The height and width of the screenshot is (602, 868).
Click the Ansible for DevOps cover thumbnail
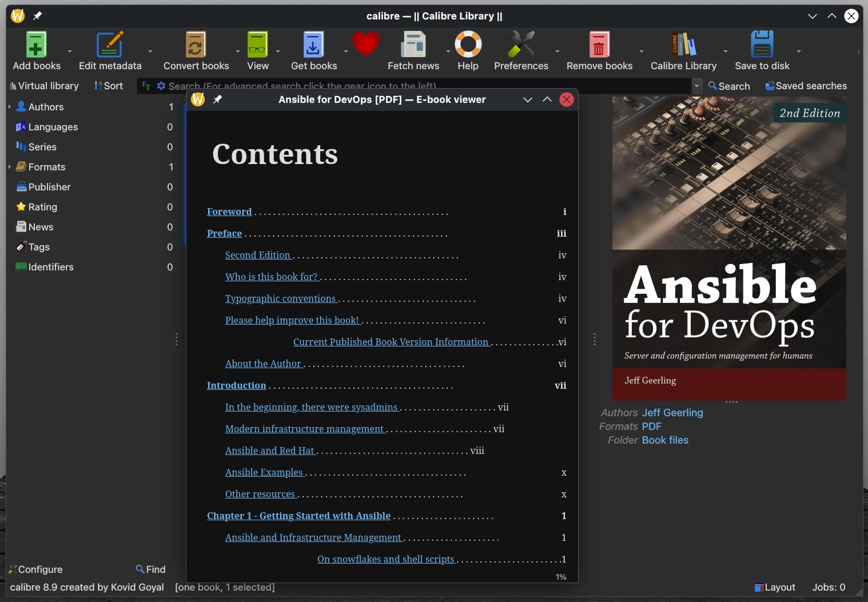729,248
